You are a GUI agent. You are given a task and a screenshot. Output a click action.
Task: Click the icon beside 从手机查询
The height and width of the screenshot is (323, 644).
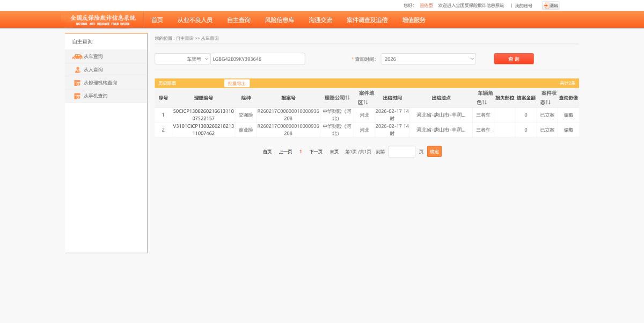click(x=77, y=96)
